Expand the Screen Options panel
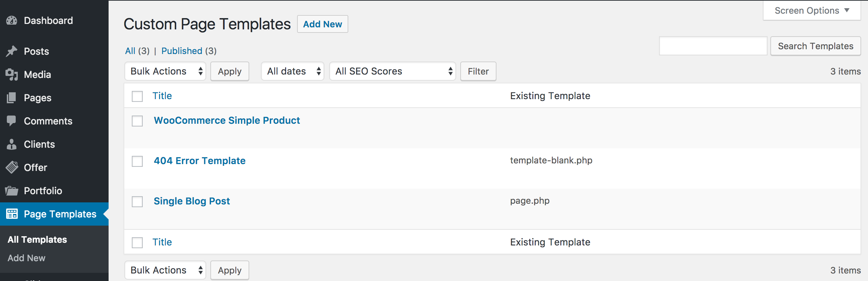The image size is (868, 281). click(812, 11)
